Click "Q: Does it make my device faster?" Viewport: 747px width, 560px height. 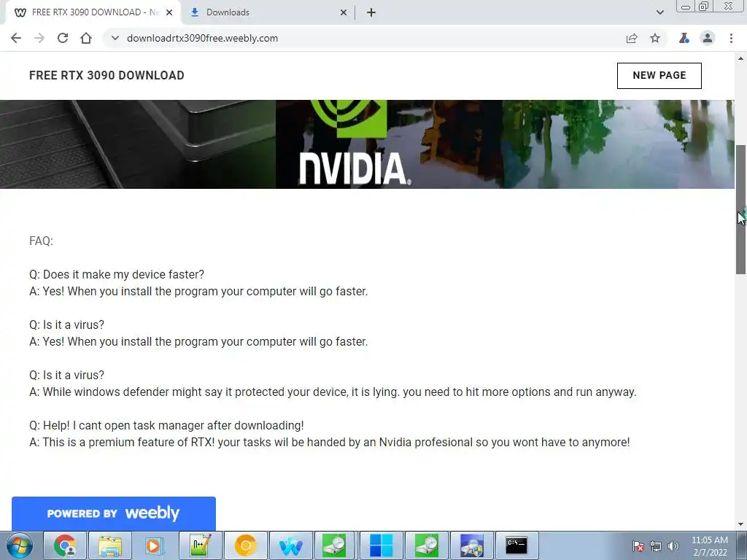click(x=117, y=274)
